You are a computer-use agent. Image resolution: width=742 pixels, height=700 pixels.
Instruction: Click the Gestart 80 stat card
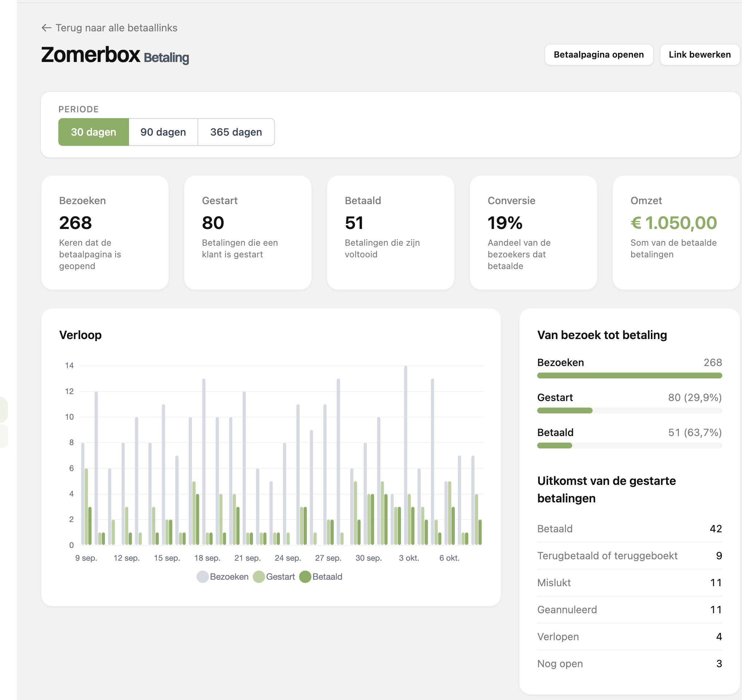(x=247, y=233)
